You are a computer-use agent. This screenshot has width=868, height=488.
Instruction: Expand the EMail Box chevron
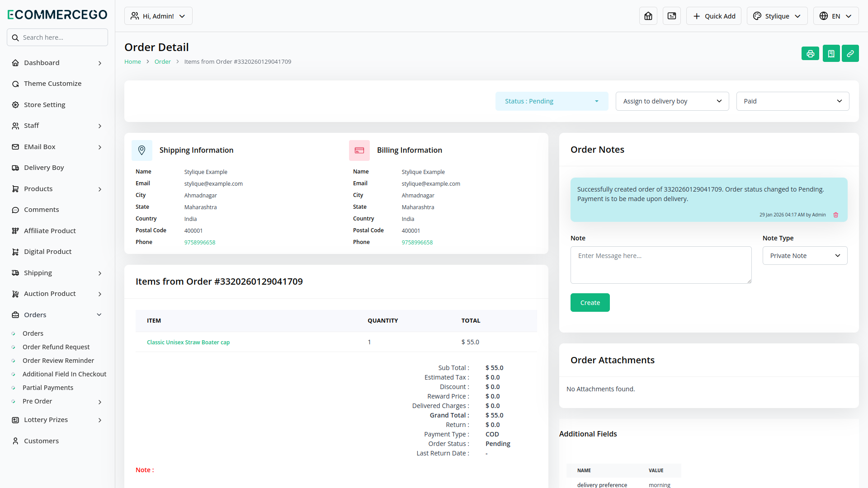point(100,147)
